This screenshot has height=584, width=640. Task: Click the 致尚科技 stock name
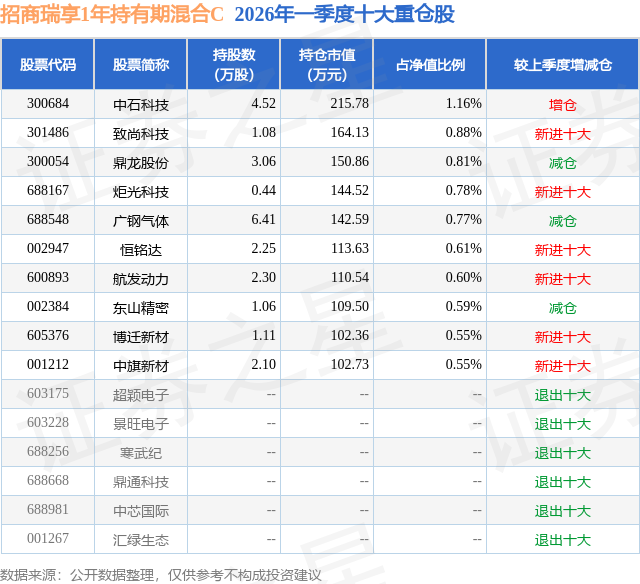[x=141, y=134]
